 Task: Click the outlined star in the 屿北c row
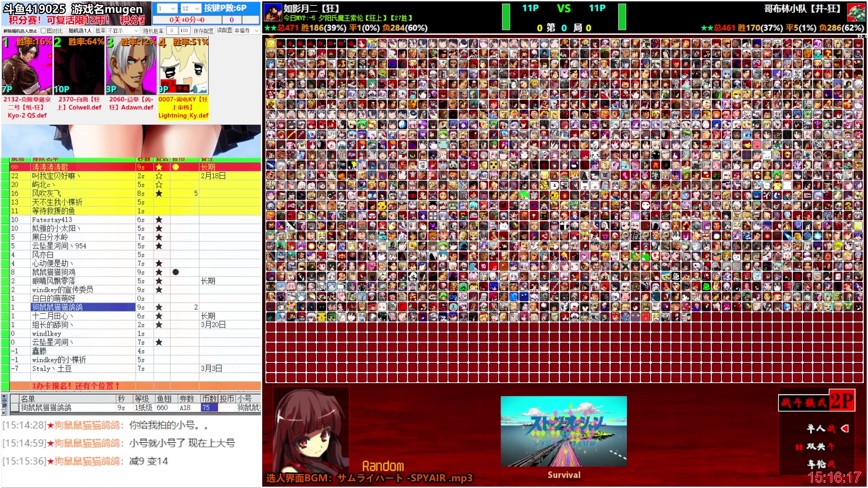[x=159, y=184]
